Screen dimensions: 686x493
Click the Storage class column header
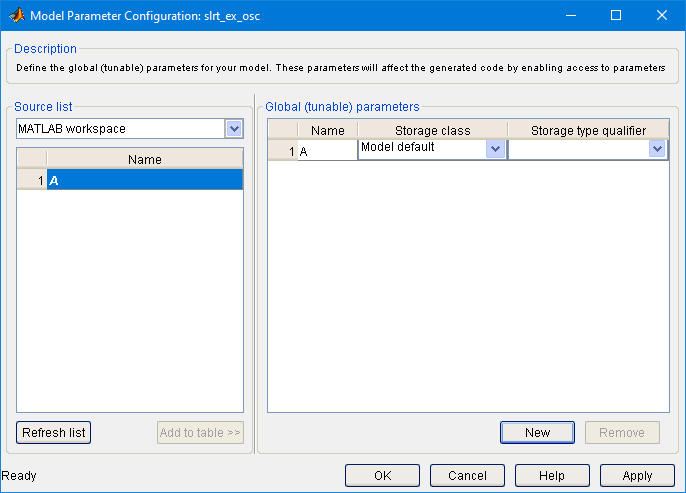coord(432,130)
